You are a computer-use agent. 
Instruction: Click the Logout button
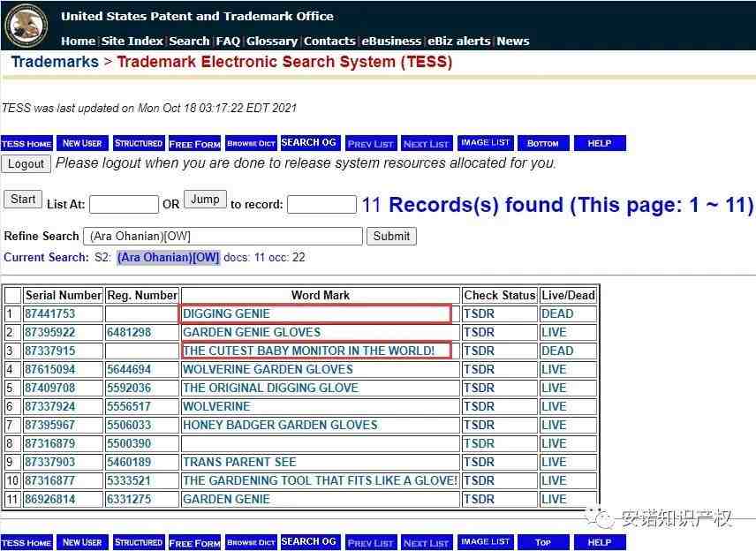click(26, 164)
